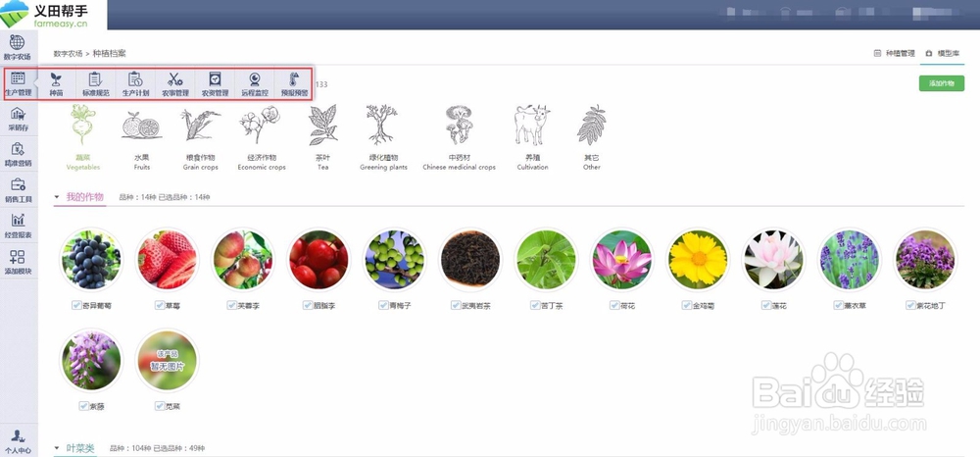Choose the Grain crops category
Screen dimensions: 980x457
click(x=200, y=140)
